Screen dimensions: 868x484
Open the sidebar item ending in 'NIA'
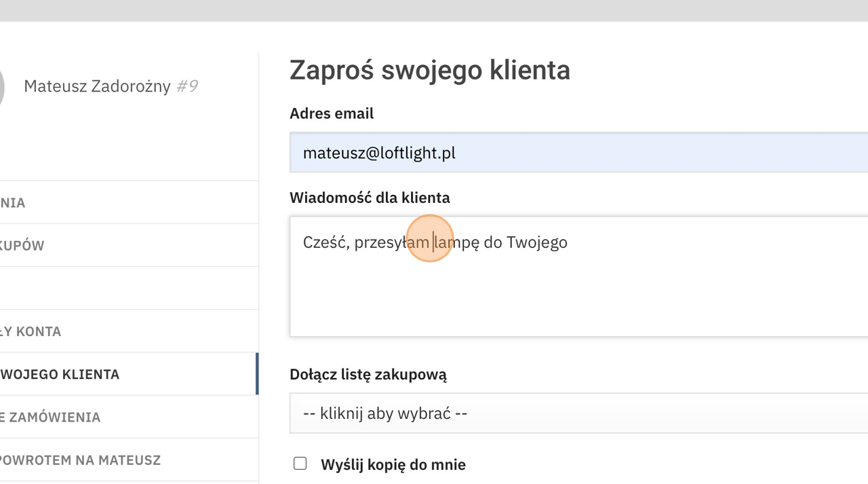pyautogui.click(x=13, y=203)
